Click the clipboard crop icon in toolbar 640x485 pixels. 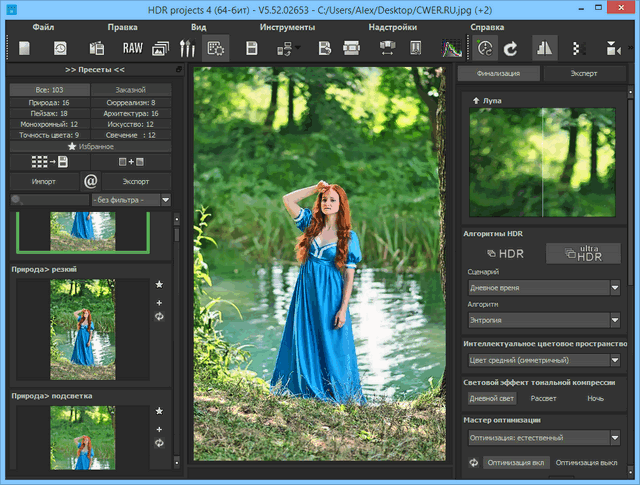point(416,49)
